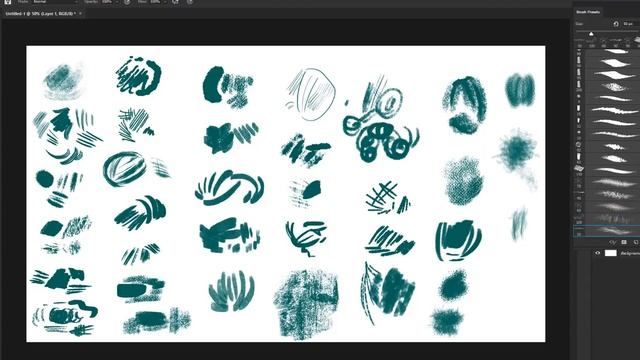Expand the Flow slider dropdown arrow

pos(165,2)
